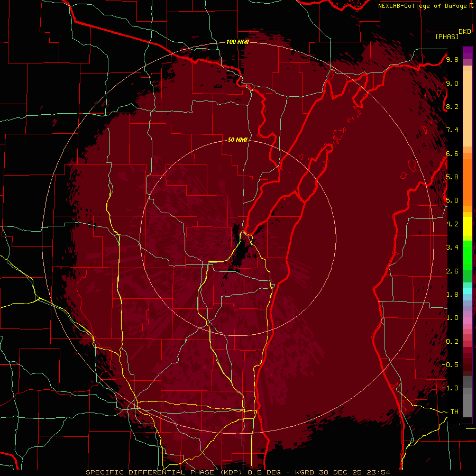Select the -0.5 value on the color scale
Image resolution: width=476 pixels, height=476 pixels.
click(450, 364)
